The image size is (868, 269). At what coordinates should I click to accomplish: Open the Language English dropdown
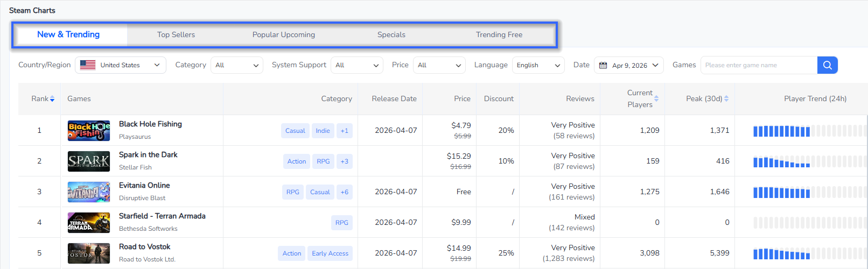[537, 65]
